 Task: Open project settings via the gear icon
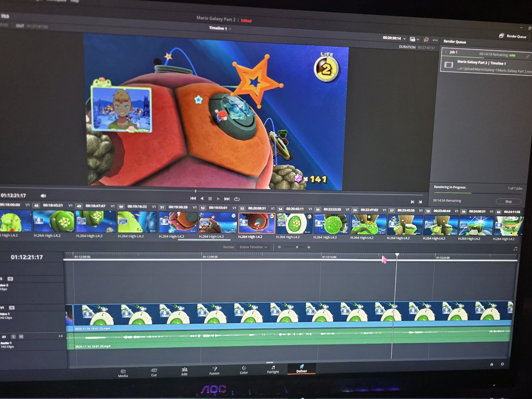pyautogui.click(x=502, y=364)
